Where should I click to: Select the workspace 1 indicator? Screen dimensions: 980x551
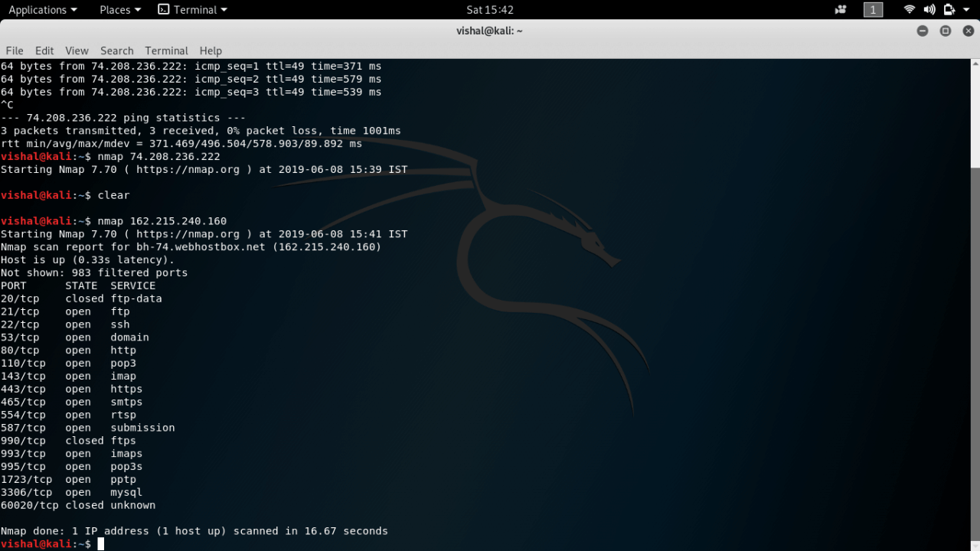pyautogui.click(x=873, y=9)
